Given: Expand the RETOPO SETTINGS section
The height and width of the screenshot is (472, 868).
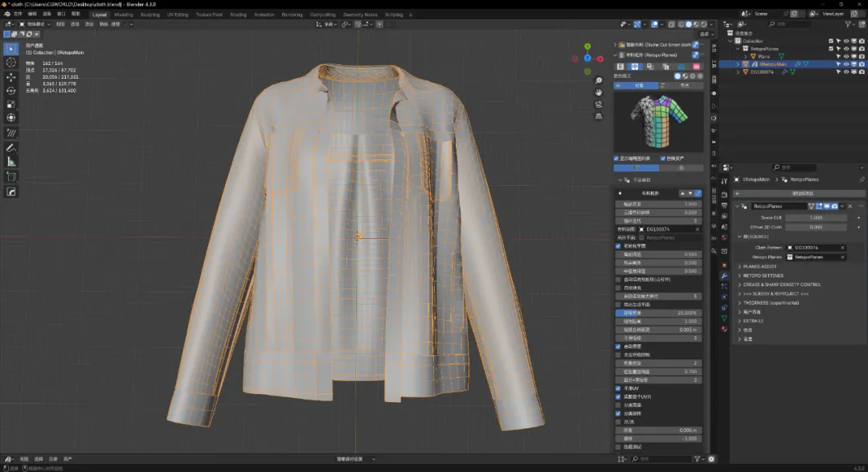Looking at the screenshot, I should click(x=762, y=276).
